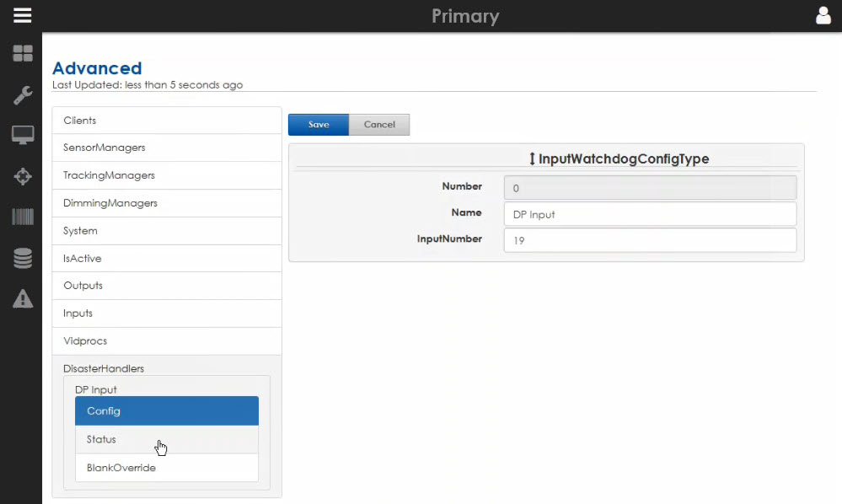Expand the Clients section

click(x=166, y=121)
